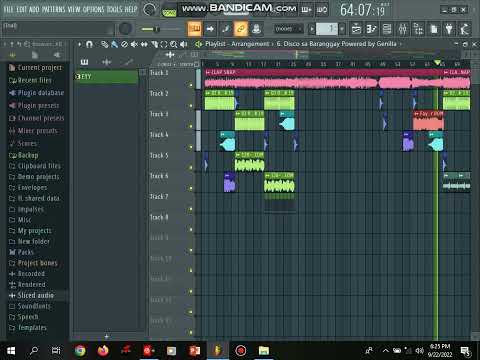
Task: Toggle the Pat/Song mode button
Action: pyautogui.click(x=169, y=13)
